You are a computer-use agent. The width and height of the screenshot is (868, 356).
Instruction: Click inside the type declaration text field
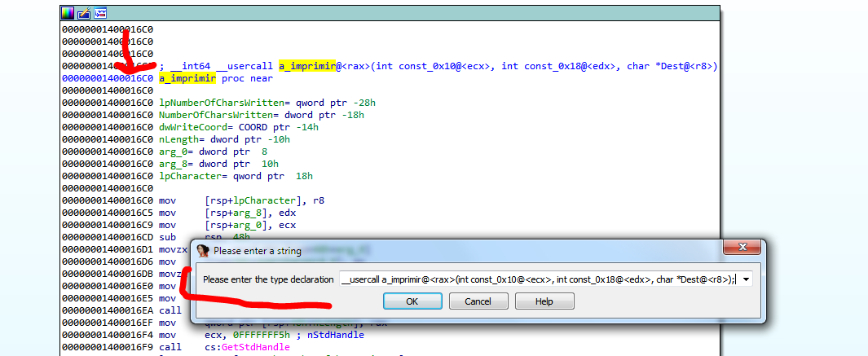[538, 279]
